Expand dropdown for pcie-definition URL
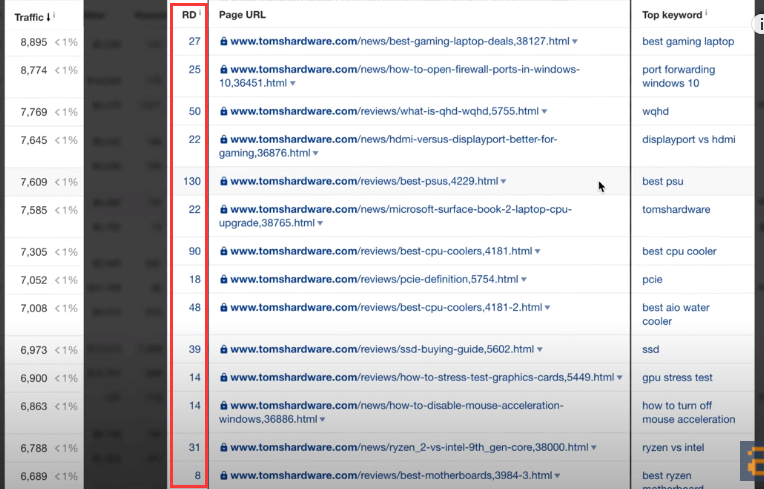This screenshot has height=489, width=764. tap(524, 281)
